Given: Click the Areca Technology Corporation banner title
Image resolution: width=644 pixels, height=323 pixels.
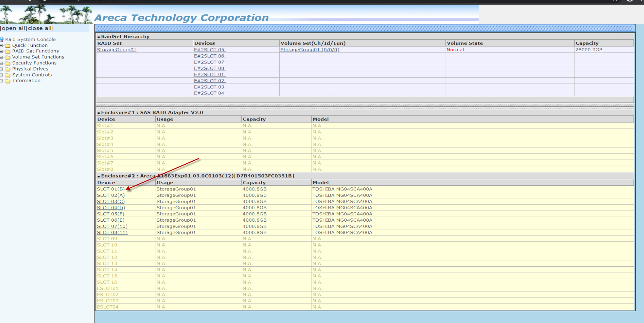Looking at the screenshot, I should tap(181, 18).
